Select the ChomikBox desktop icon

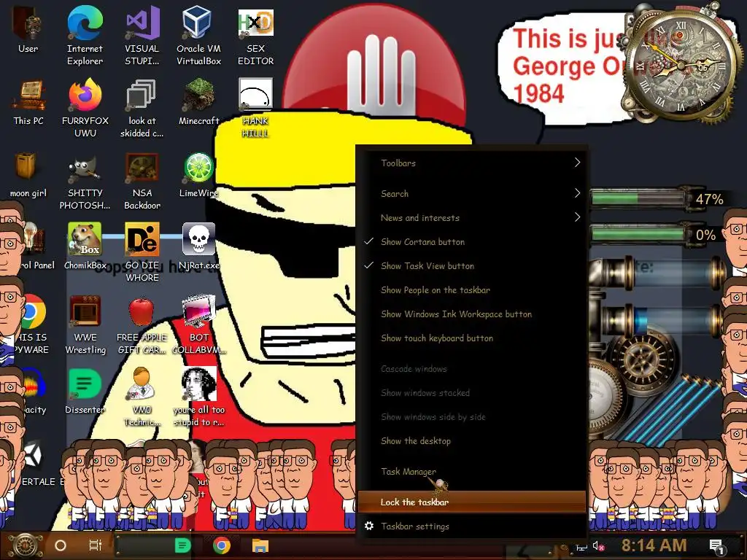85,246
